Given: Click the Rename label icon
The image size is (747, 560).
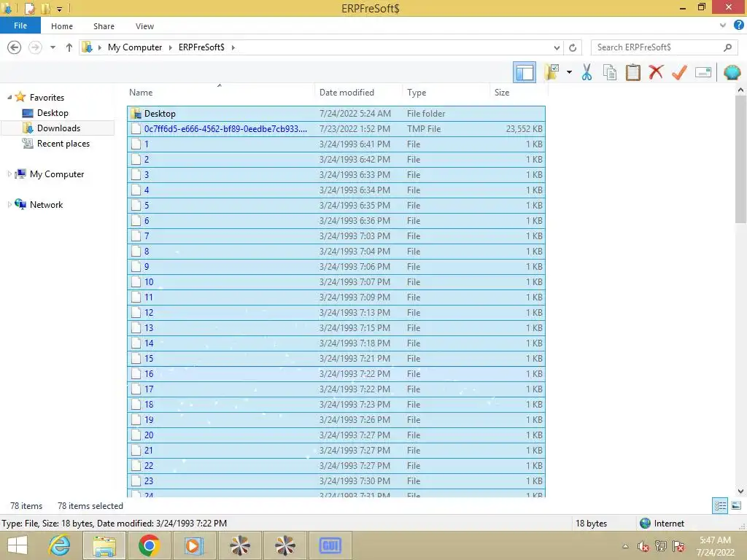Looking at the screenshot, I should pos(703,72).
